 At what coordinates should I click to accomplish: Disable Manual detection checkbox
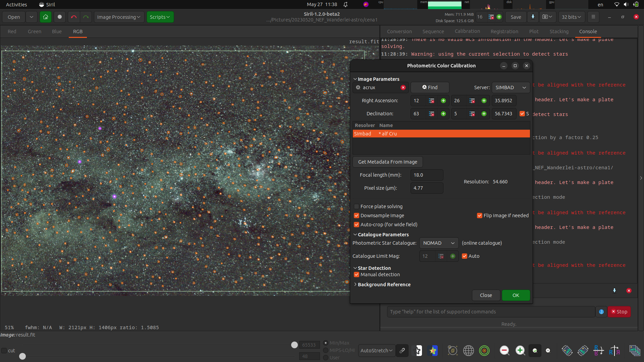click(357, 275)
